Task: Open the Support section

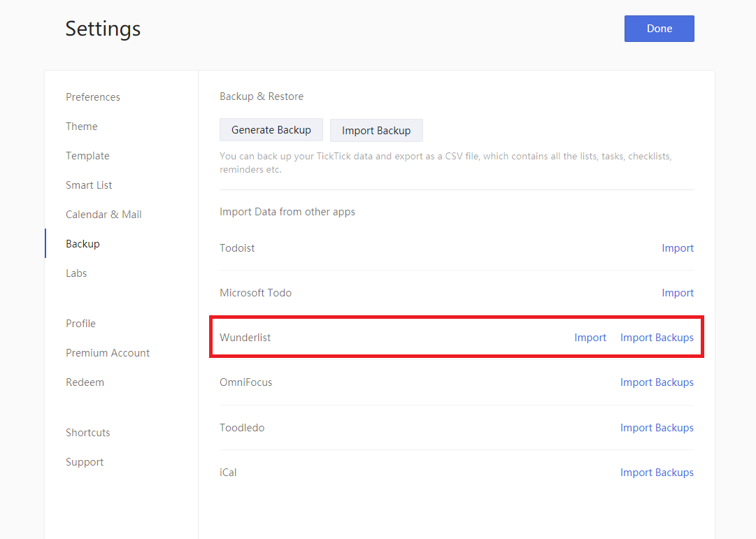Action: (x=85, y=462)
